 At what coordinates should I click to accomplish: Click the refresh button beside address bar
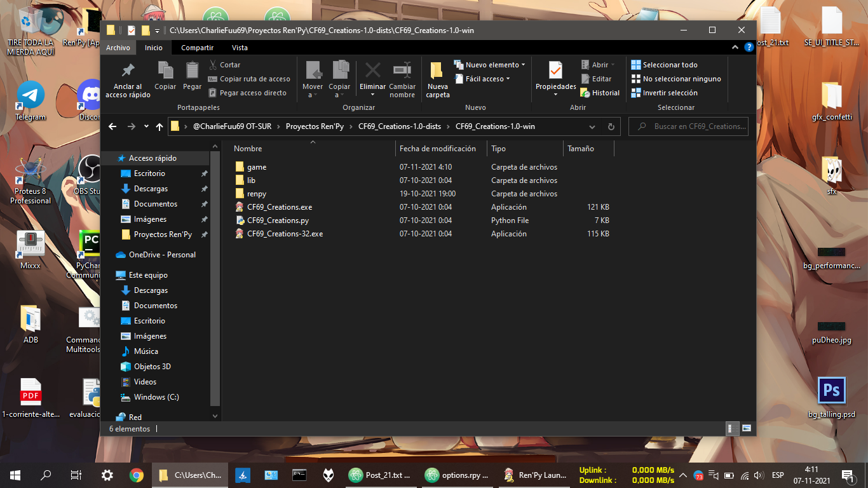pos(611,126)
